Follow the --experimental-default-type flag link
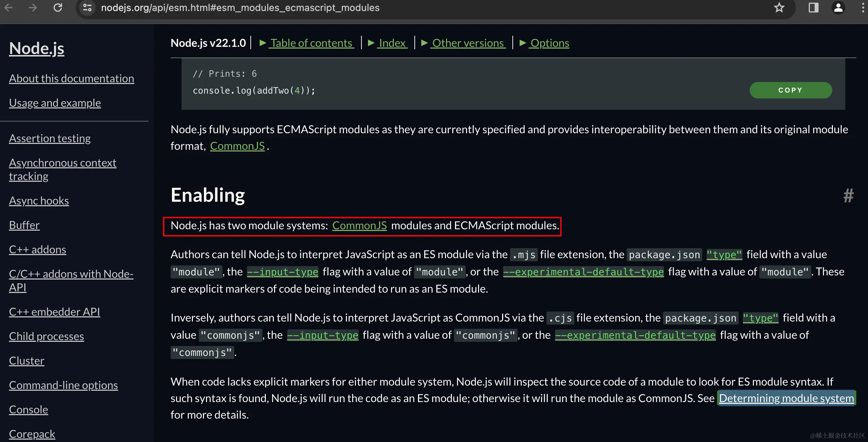Screen dimensions: 868x442 tap(583, 272)
